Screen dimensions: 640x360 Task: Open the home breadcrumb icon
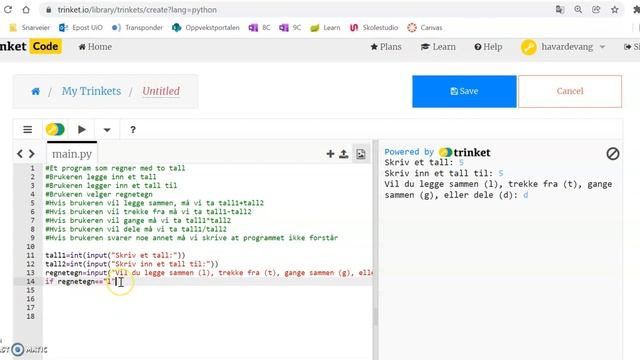pos(36,91)
